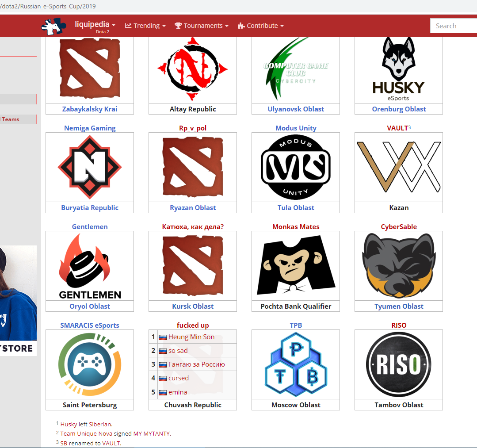
Task: Click the Gentlemen team logo
Action: [x=90, y=265]
